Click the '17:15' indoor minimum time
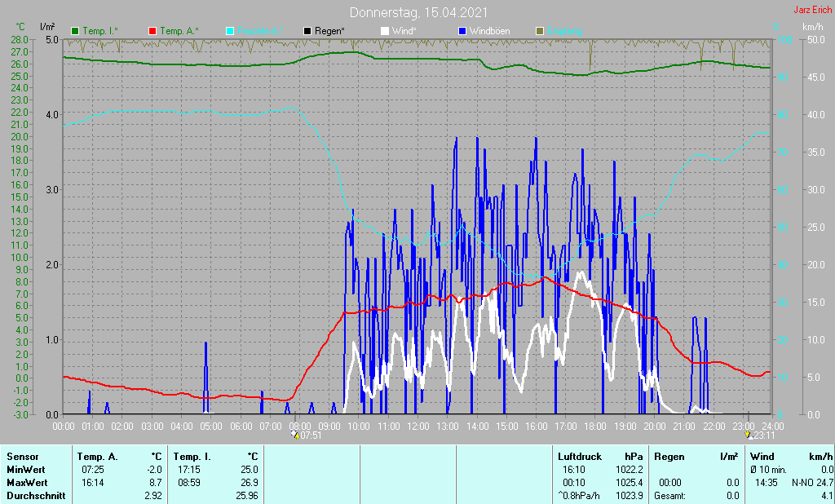835x504 pixels. (x=189, y=470)
